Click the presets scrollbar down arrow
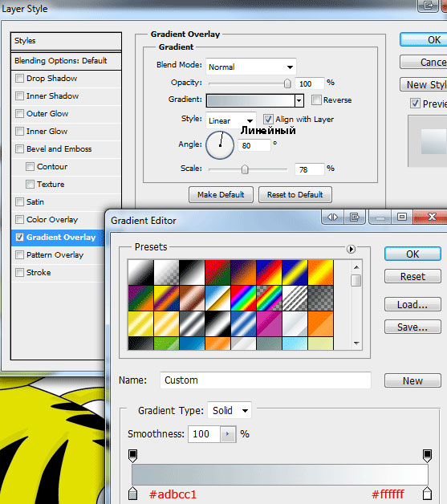Viewport: 447px width, 504px height. coord(356,343)
